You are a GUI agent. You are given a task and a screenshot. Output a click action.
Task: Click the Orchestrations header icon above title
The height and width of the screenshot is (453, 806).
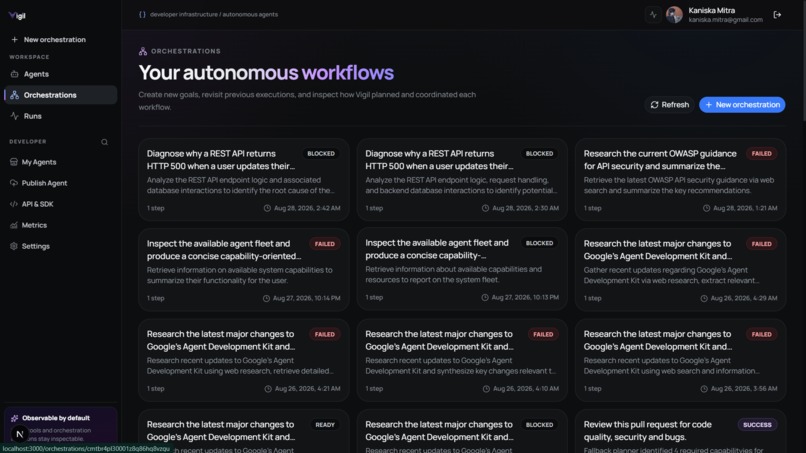(143, 51)
